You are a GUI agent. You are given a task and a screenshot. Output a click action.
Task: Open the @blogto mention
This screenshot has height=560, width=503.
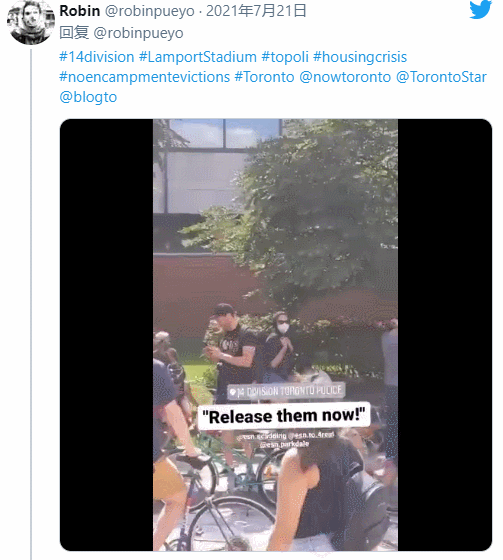click(x=88, y=97)
